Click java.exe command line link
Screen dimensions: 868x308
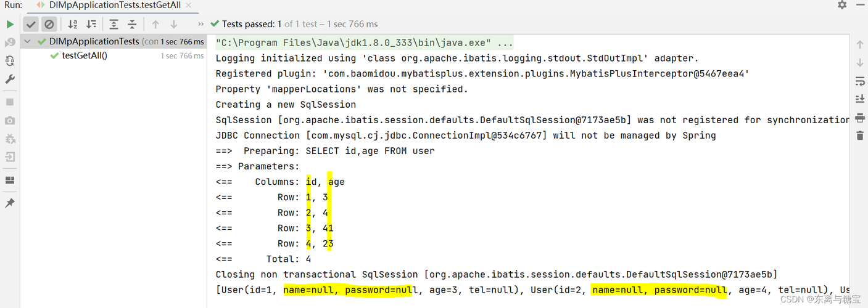pyautogui.click(x=365, y=43)
